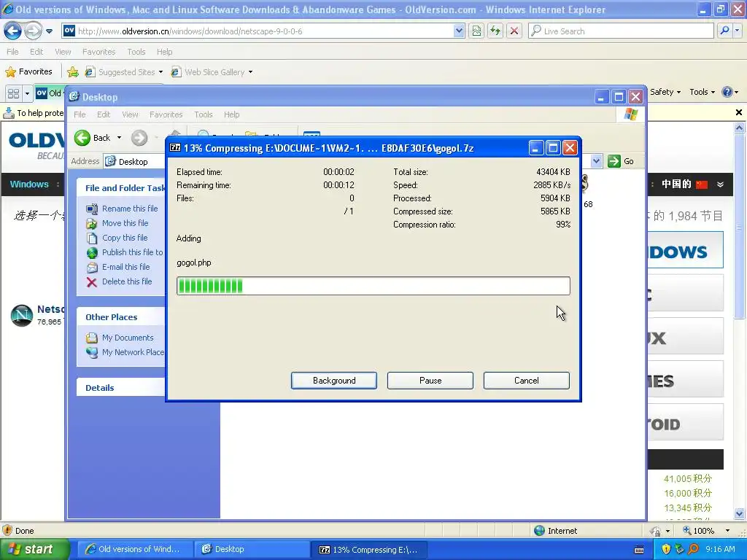Click the Pause button in 7-Zip dialog
747x560 pixels.
[x=430, y=381]
